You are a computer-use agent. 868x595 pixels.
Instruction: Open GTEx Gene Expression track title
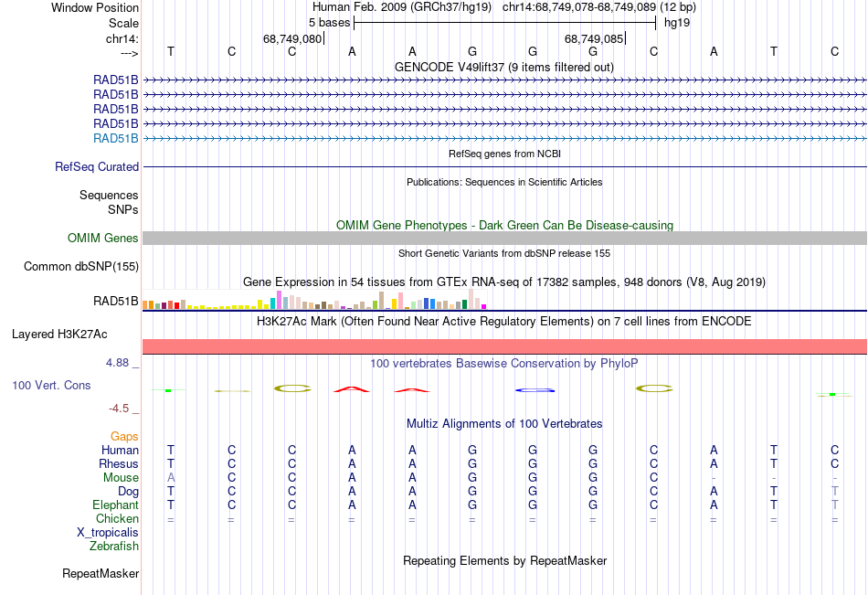tap(504, 282)
